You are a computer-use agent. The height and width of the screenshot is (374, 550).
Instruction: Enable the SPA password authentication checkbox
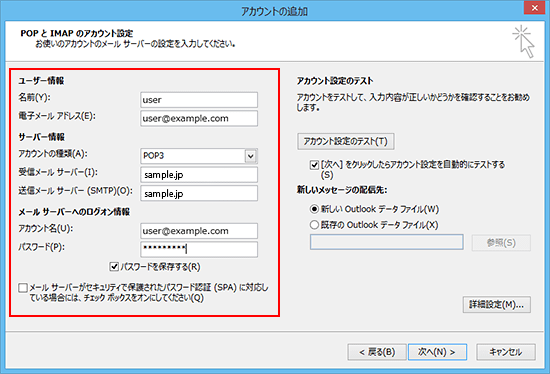[x=23, y=288]
